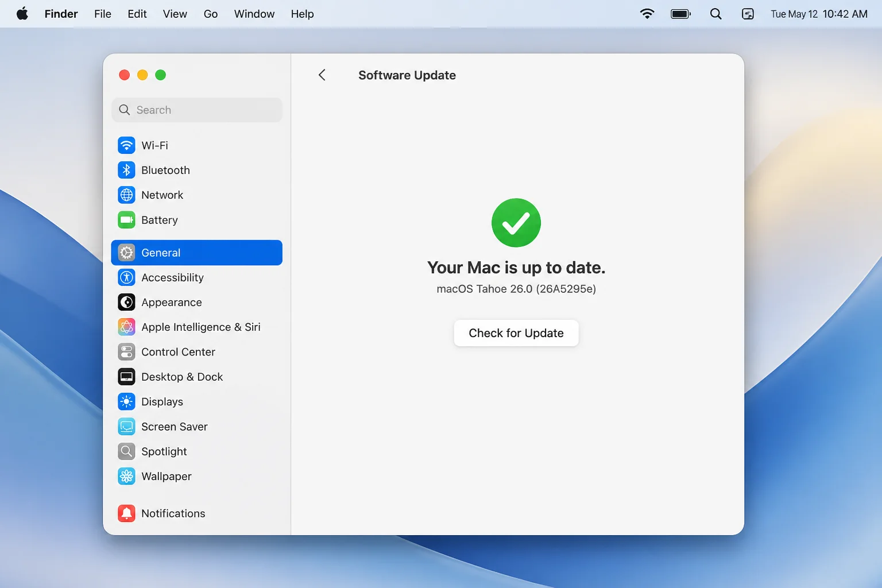Click the Software Update title
The height and width of the screenshot is (588, 882).
[x=407, y=75]
